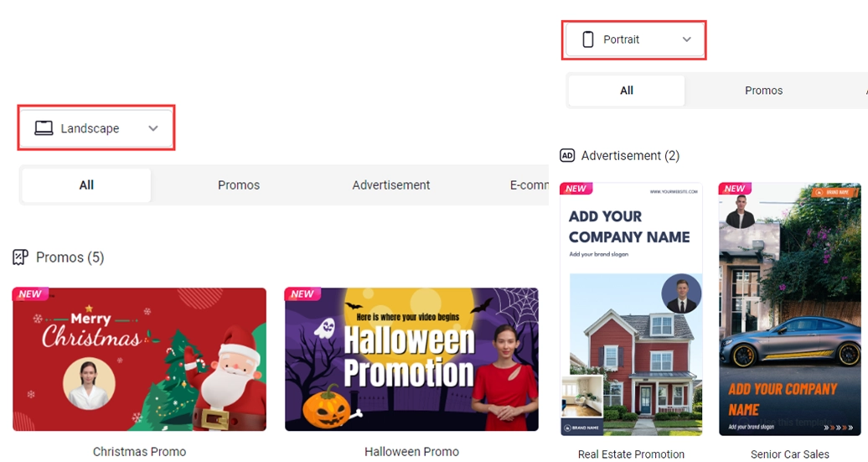
Task: Select the All tab under Portrait
Action: tap(627, 91)
